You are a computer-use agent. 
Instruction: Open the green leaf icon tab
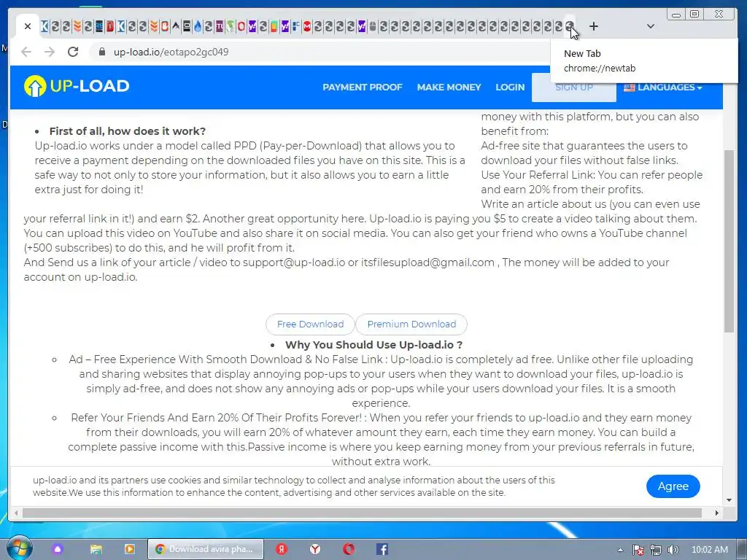230,26
